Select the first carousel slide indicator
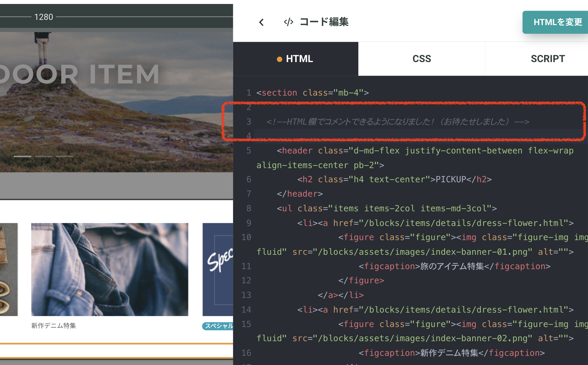 tap(22, 156)
